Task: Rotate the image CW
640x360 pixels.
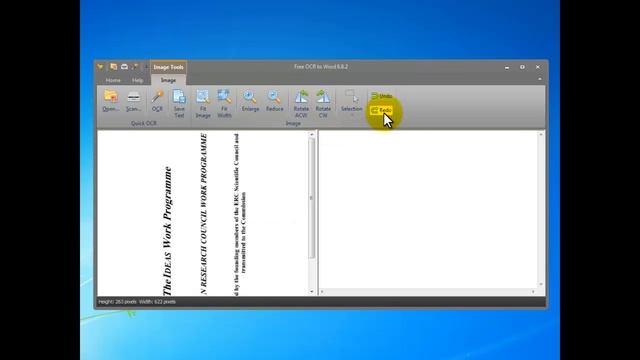Action: pyautogui.click(x=323, y=104)
